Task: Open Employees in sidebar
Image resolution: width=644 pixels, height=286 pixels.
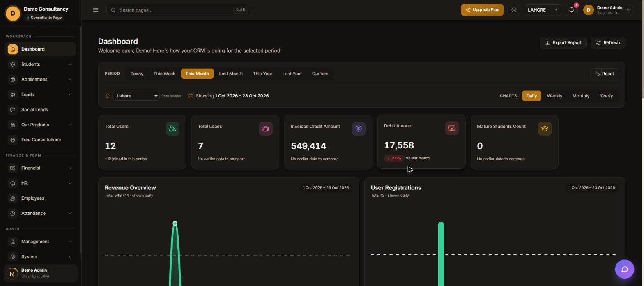Action: tap(40, 198)
